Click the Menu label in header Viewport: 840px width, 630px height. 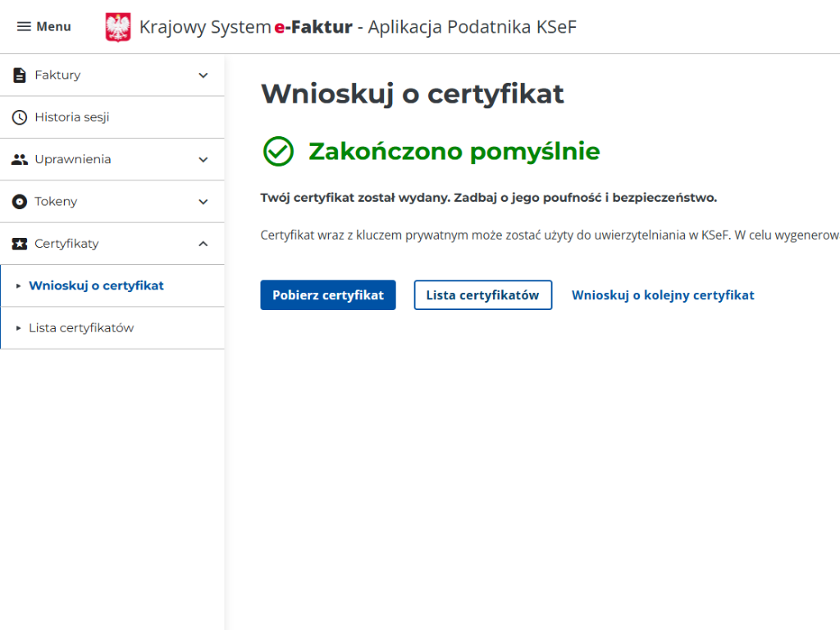coord(53,27)
